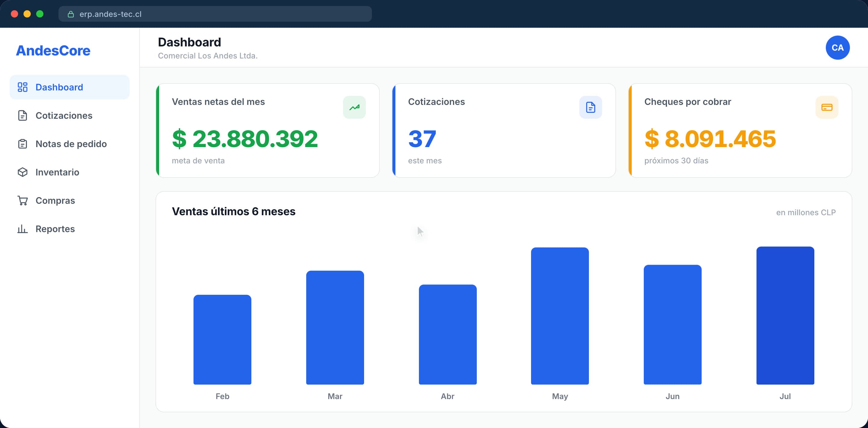Click the padlock icon in address bar
Viewport: 868px width, 428px height.
[x=71, y=14]
